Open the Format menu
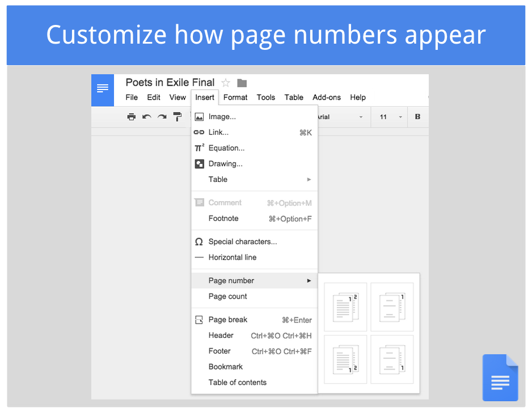Viewport: 532px width, 412px height. point(235,97)
